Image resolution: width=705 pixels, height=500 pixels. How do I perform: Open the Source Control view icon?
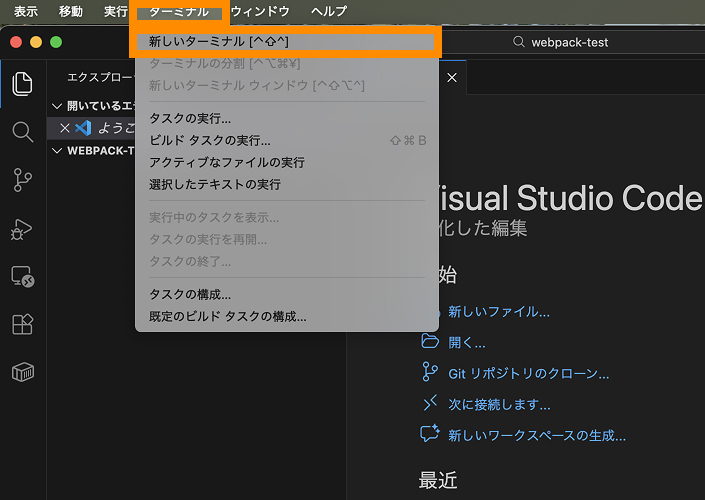click(x=22, y=180)
